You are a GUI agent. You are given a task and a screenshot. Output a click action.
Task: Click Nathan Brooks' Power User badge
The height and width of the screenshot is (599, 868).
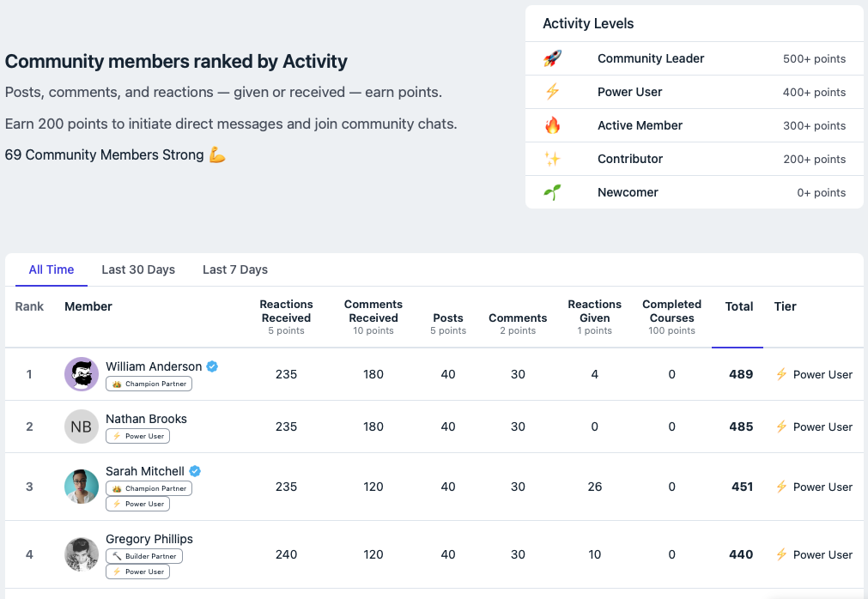138,436
